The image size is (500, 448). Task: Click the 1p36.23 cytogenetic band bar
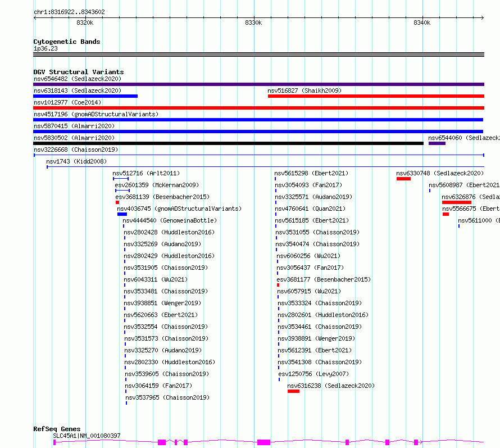tap(258, 55)
